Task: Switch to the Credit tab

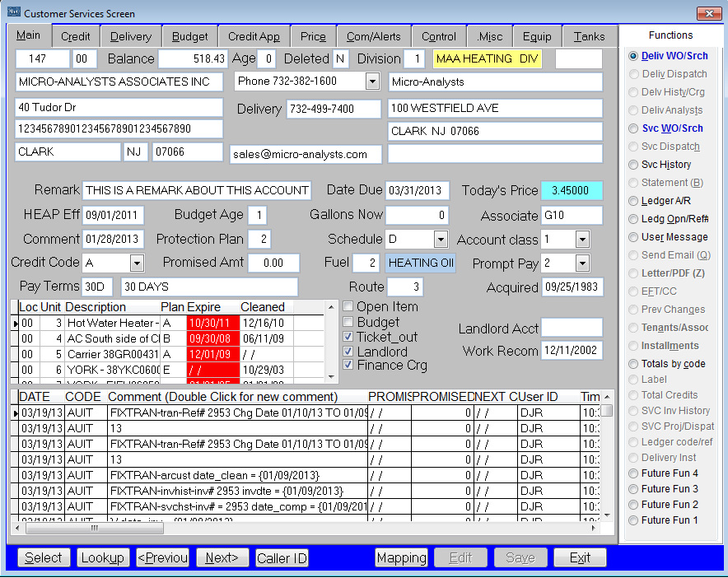Action: pyautogui.click(x=76, y=36)
